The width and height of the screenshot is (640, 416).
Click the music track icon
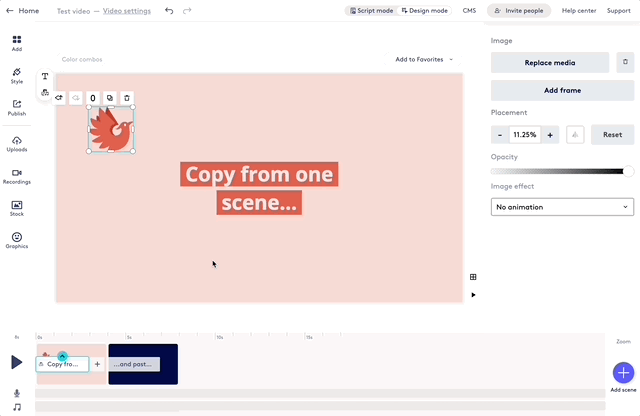pyautogui.click(x=17, y=407)
